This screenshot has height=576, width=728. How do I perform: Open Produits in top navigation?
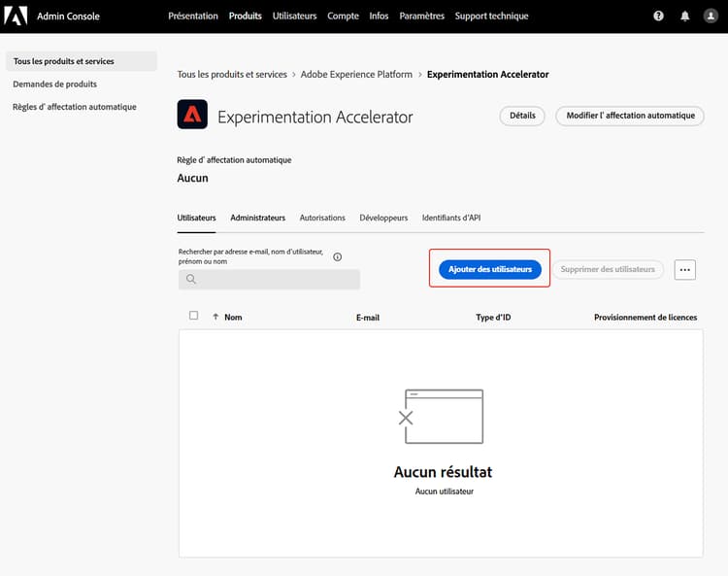246,16
